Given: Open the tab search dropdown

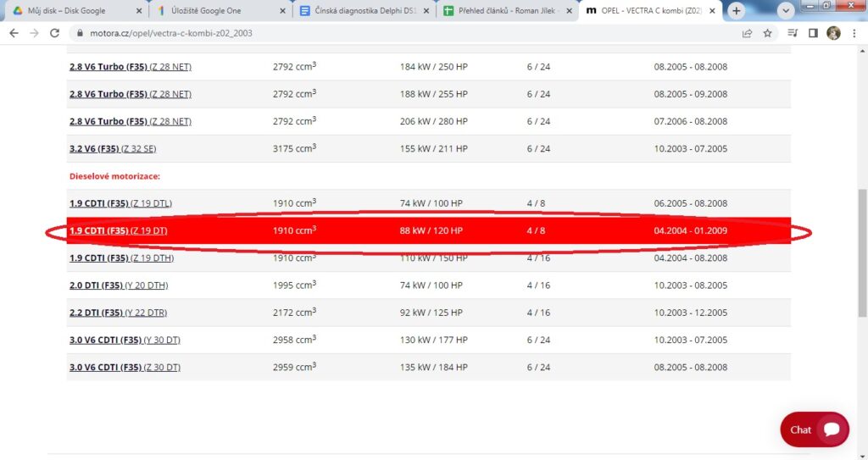Looking at the screenshot, I should [x=786, y=10].
